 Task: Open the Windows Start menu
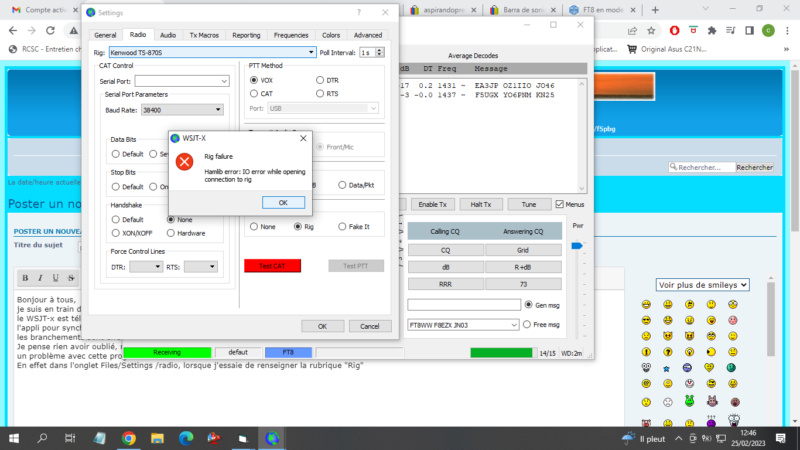14,438
